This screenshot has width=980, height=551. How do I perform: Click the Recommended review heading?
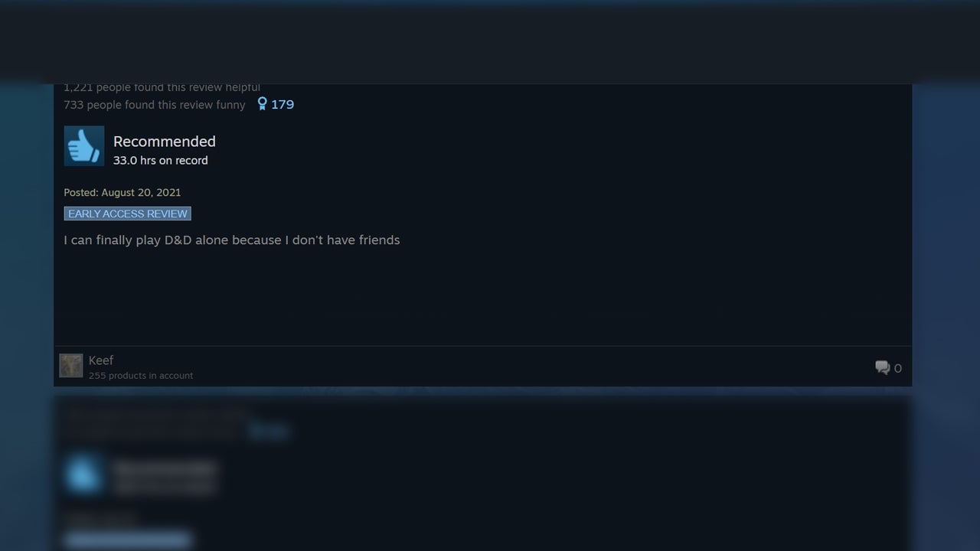point(165,142)
